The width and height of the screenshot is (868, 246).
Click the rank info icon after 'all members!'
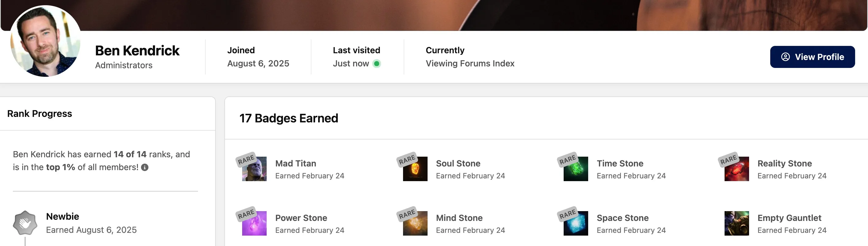[x=145, y=167]
